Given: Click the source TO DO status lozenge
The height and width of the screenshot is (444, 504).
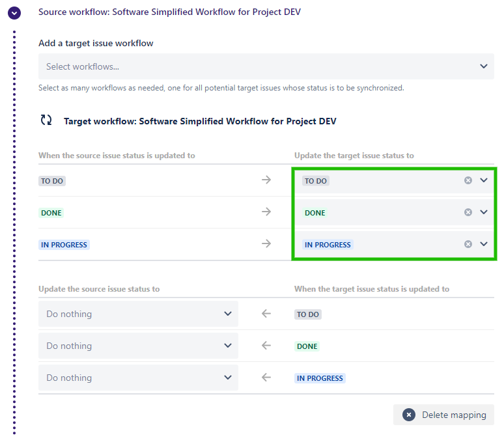Looking at the screenshot, I should 52,181.
